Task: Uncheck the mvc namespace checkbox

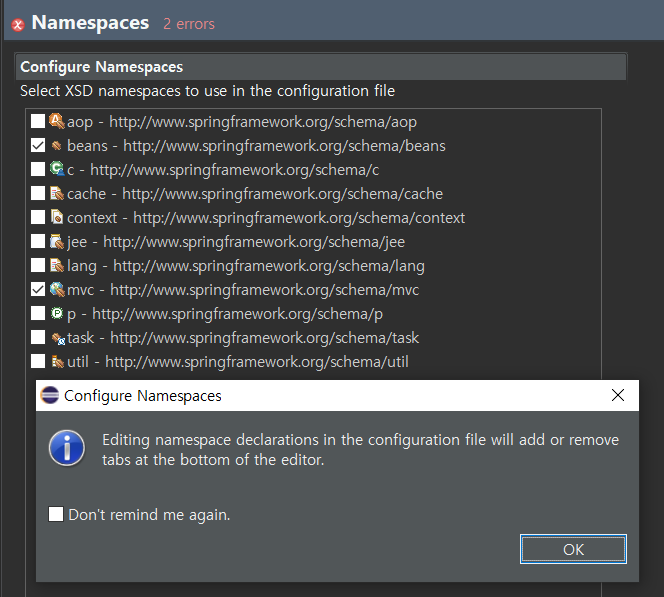Action: click(x=38, y=290)
